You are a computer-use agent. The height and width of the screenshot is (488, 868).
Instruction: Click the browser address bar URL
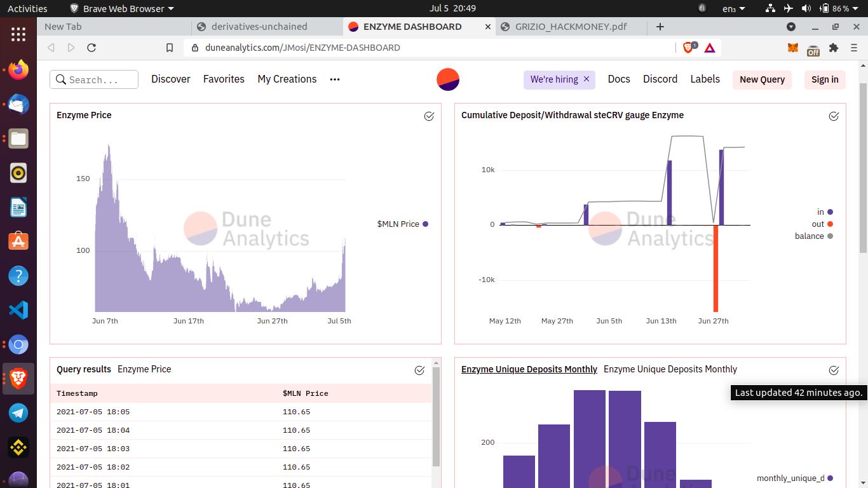pyautogui.click(x=302, y=48)
